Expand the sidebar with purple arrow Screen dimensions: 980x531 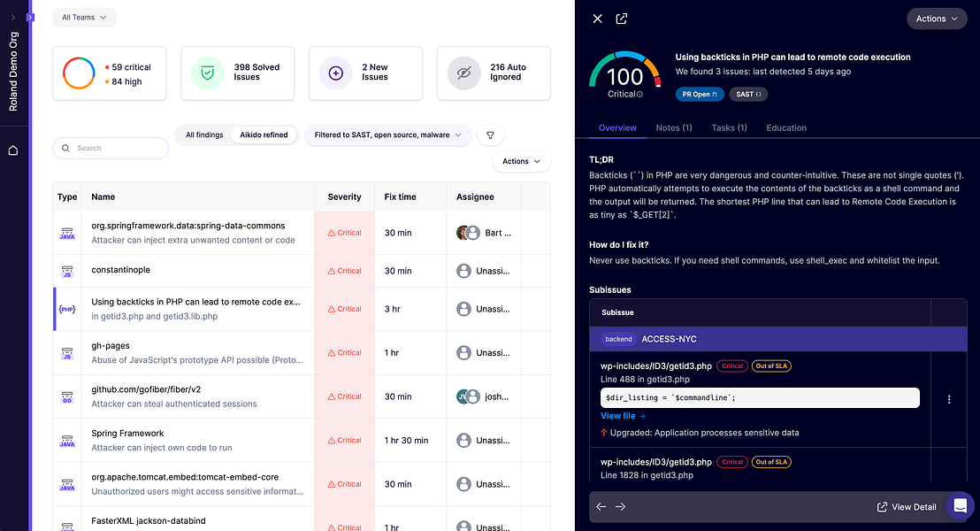pyautogui.click(x=30, y=18)
